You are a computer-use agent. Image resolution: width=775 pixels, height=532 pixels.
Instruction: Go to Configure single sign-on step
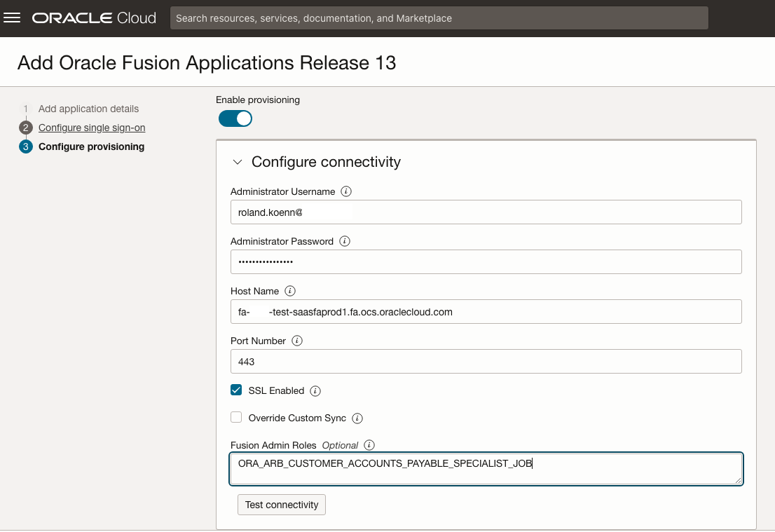92,128
